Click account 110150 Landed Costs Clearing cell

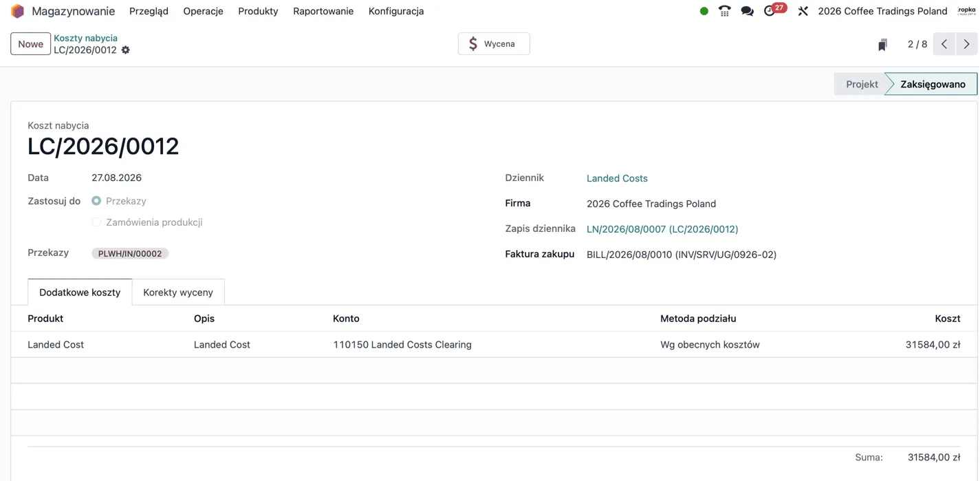click(402, 345)
